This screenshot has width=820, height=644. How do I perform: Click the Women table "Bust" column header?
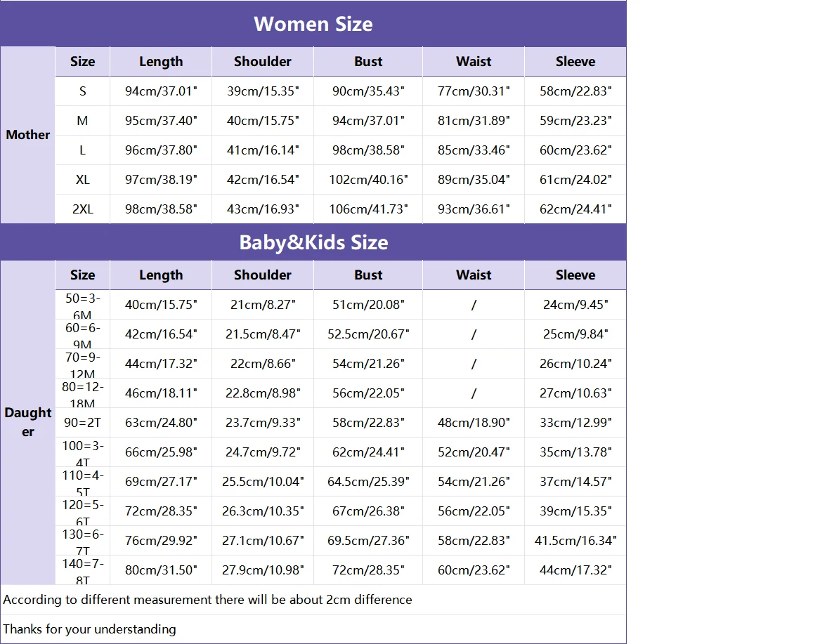pos(368,62)
